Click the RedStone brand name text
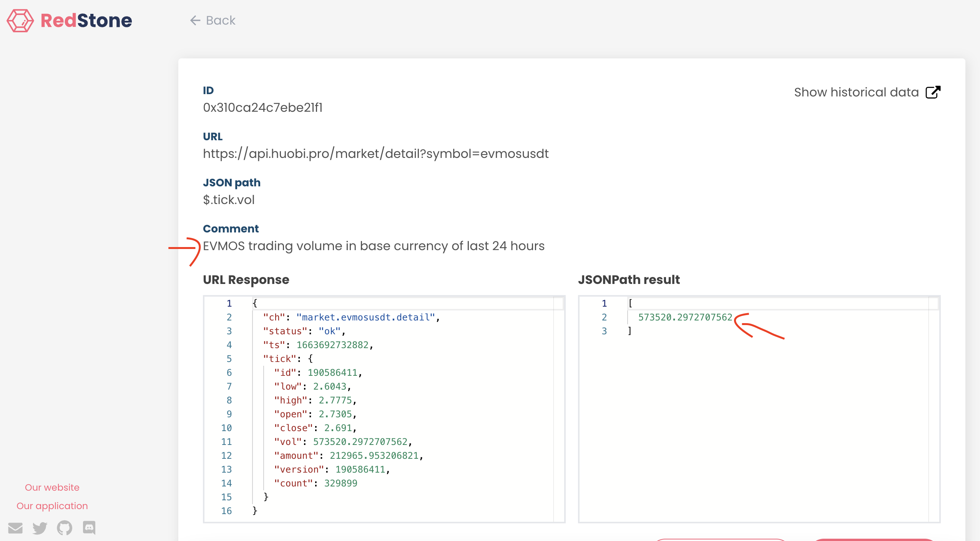This screenshot has width=980, height=541. click(86, 20)
